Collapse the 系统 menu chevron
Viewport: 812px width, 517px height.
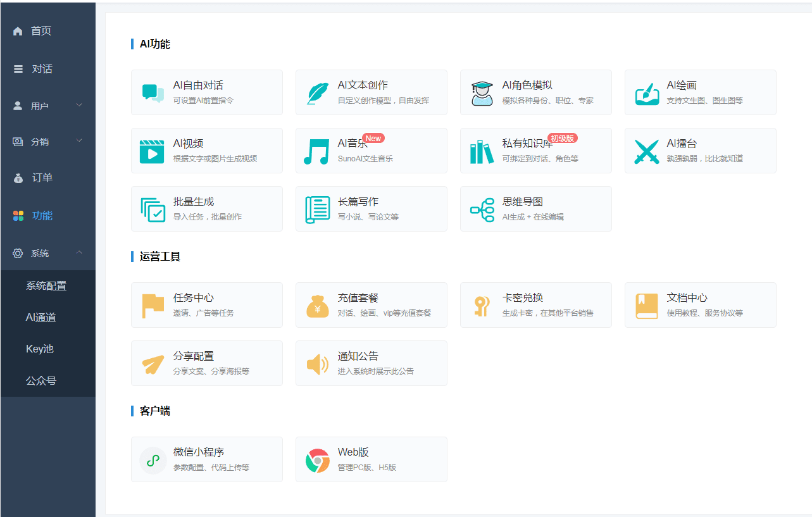click(79, 252)
